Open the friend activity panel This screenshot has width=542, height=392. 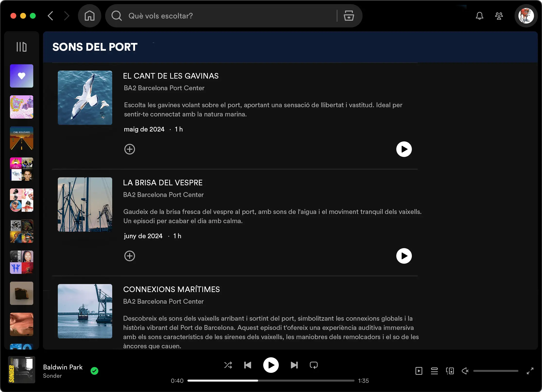pyautogui.click(x=499, y=16)
